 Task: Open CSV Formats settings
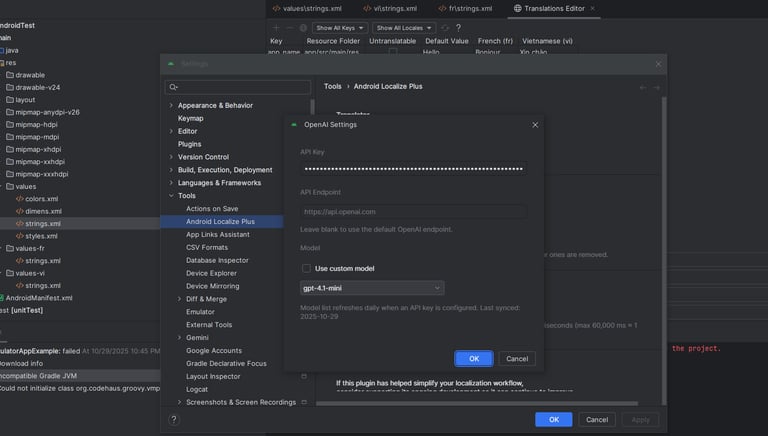(207, 247)
